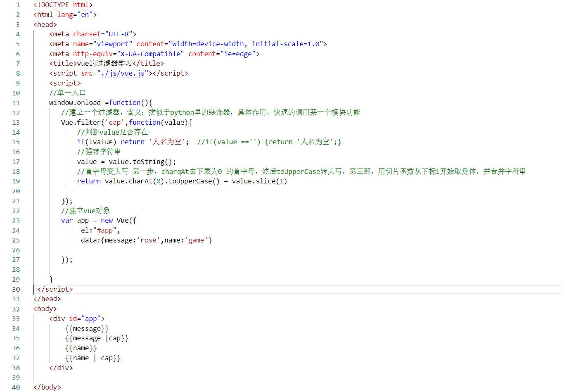
Task: Click the opening <head> tag
Action: [x=45, y=24]
